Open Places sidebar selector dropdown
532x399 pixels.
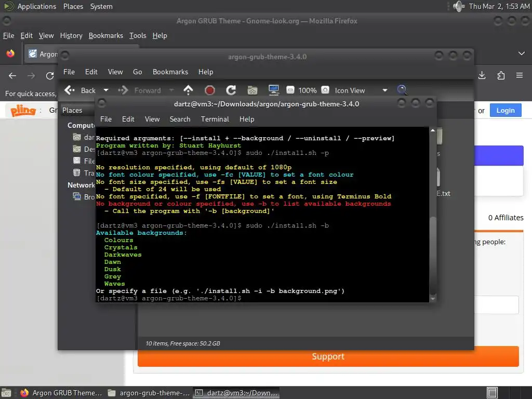[79, 110]
